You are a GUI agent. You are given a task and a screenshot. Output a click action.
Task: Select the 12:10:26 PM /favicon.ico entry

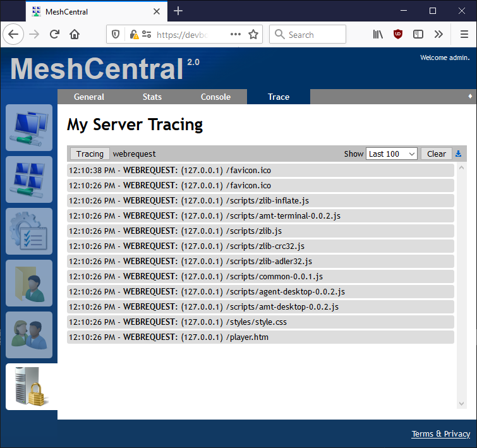tap(260, 186)
